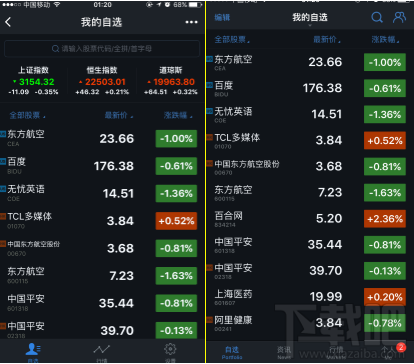Open the settings gear in left bottom bar

coord(170,349)
